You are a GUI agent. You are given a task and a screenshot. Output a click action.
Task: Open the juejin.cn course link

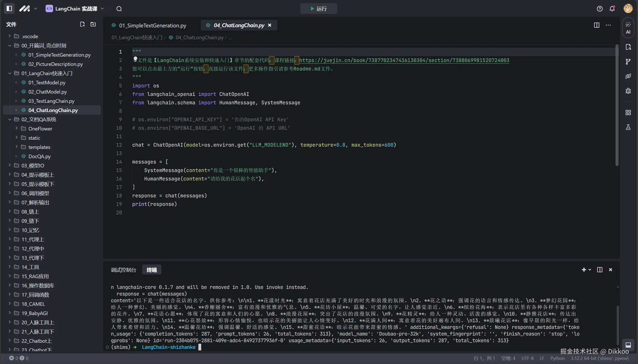click(404, 60)
